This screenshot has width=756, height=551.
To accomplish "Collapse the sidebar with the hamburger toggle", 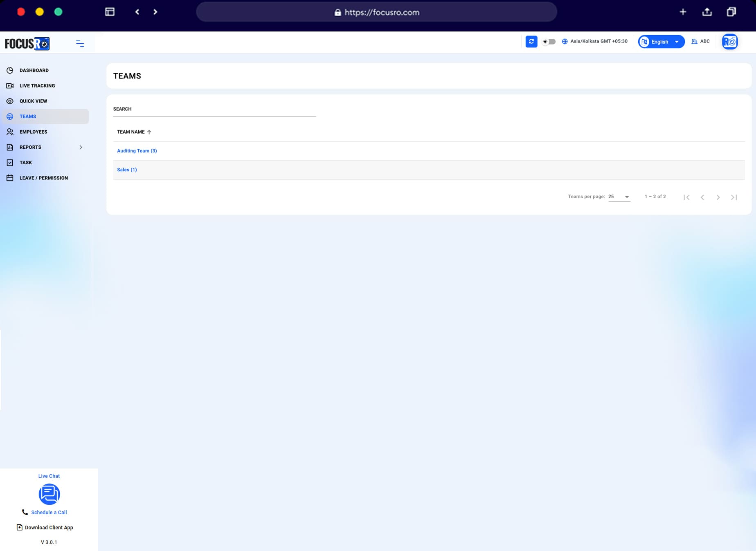I will [x=80, y=43].
